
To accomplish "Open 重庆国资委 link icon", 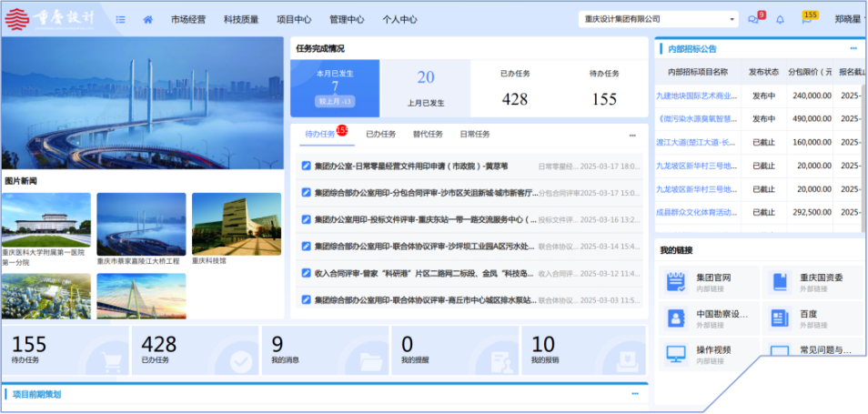I will [x=780, y=282].
